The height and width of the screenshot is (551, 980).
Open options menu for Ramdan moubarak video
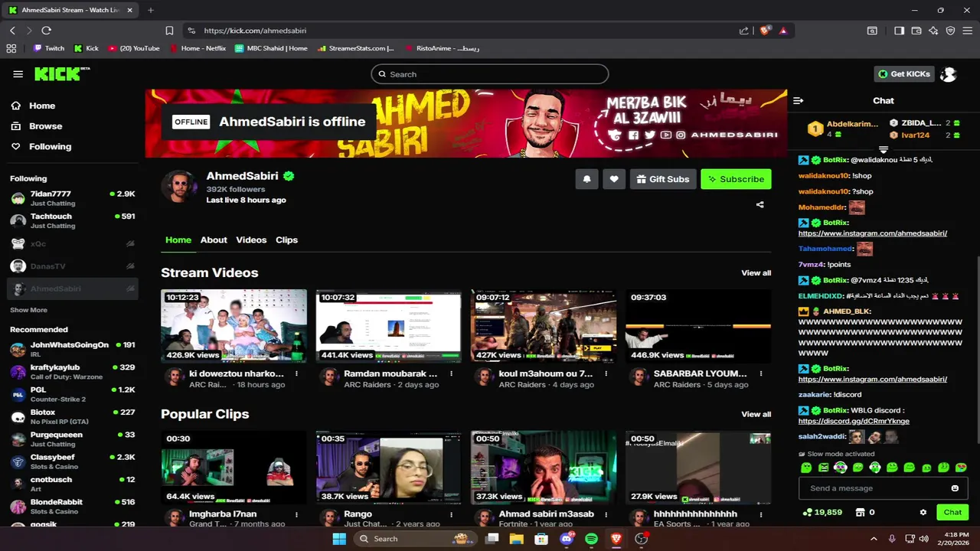click(451, 373)
